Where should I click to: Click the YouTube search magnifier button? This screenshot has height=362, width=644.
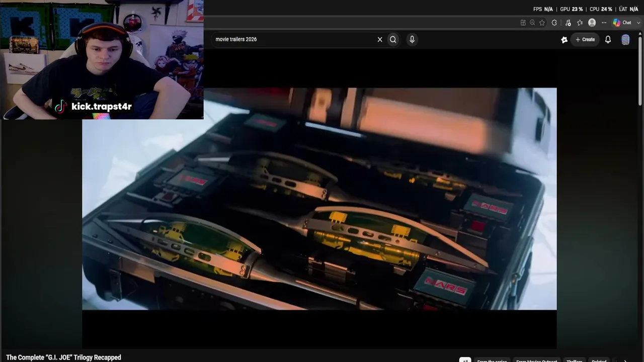tap(393, 39)
